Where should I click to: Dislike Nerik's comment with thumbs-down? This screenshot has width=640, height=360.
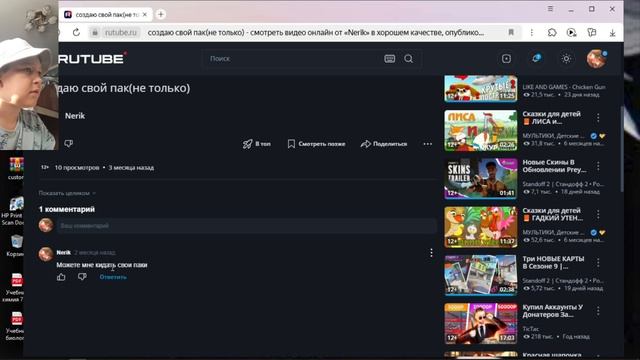[82, 277]
